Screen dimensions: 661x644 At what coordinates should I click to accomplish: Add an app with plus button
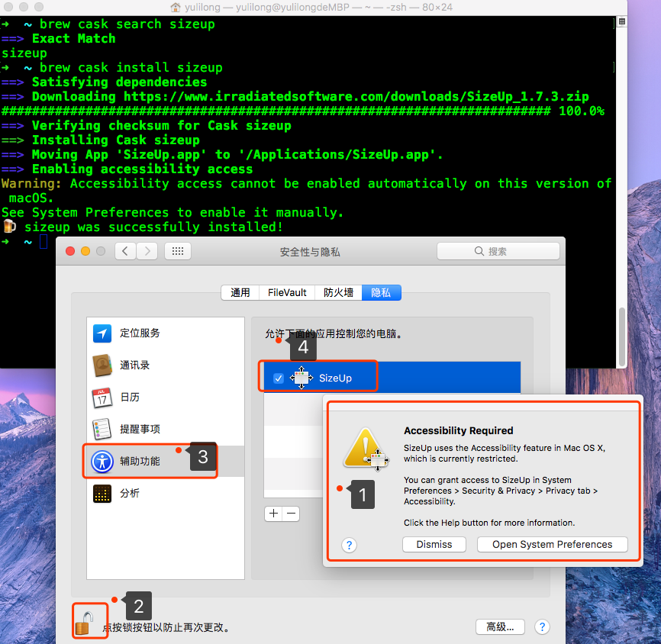pyautogui.click(x=273, y=514)
